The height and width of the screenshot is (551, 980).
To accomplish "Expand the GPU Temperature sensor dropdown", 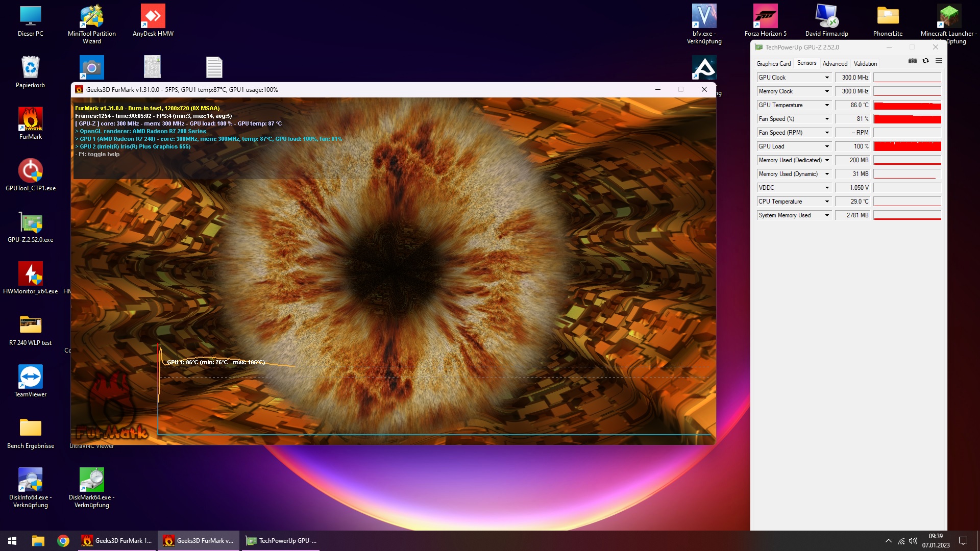I will (x=827, y=105).
